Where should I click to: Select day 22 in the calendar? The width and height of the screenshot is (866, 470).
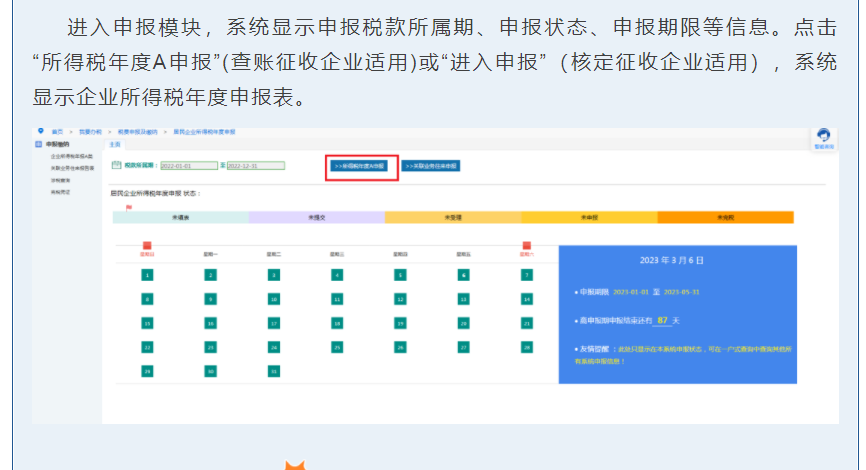click(x=147, y=347)
